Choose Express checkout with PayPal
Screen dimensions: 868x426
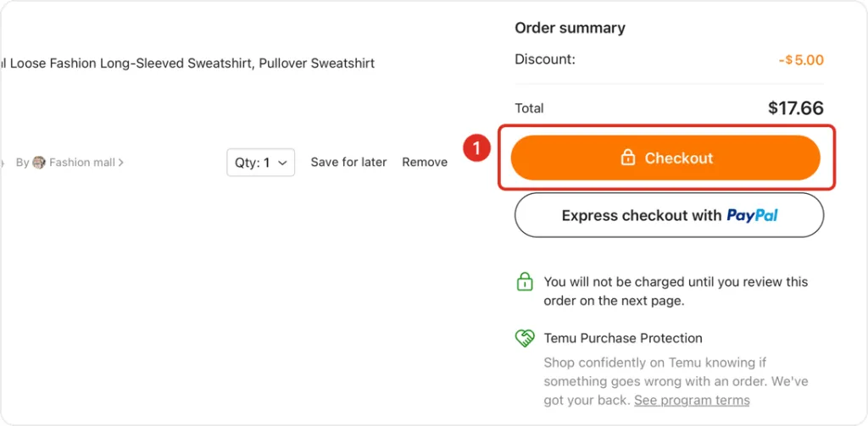[x=669, y=215]
